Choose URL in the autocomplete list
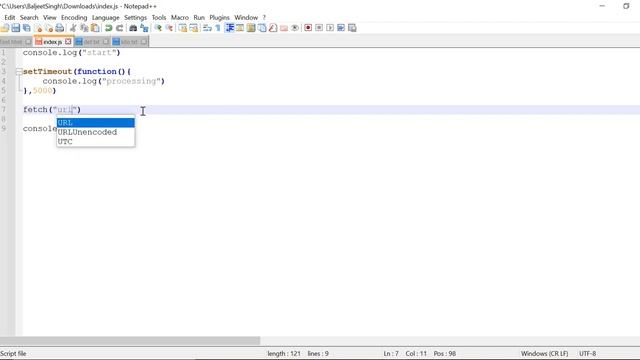The height and width of the screenshot is (360, 640). [x=96, y=123]
